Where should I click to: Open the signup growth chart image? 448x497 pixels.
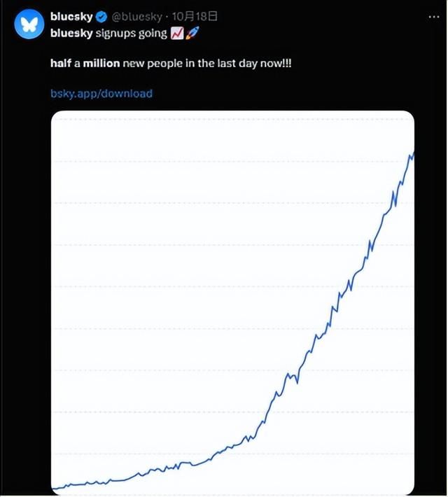232,301
